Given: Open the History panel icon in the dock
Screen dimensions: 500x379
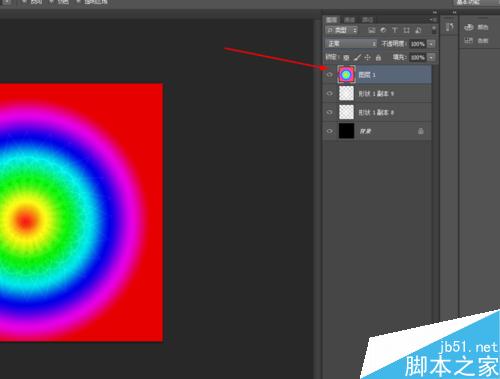Looking at the screenshot, I should pyautogui.click(x=449, y=27).
